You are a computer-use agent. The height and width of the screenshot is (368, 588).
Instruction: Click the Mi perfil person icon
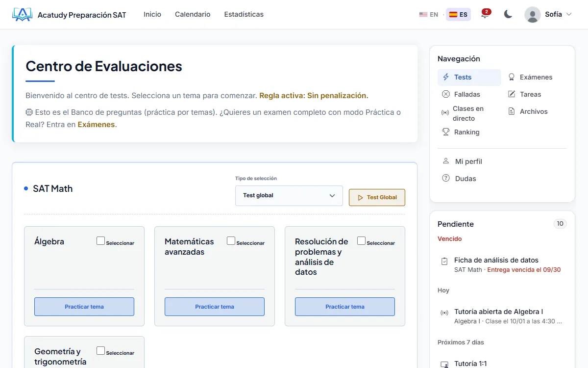446,161
